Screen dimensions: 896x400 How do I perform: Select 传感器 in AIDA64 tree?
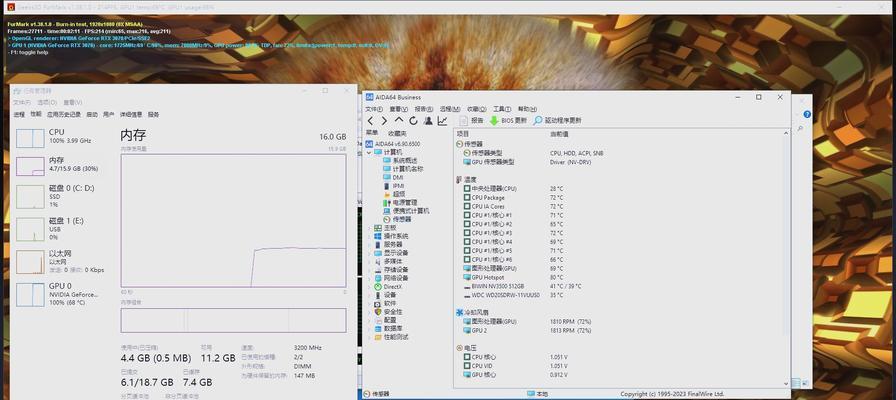(x=397, y=219)
